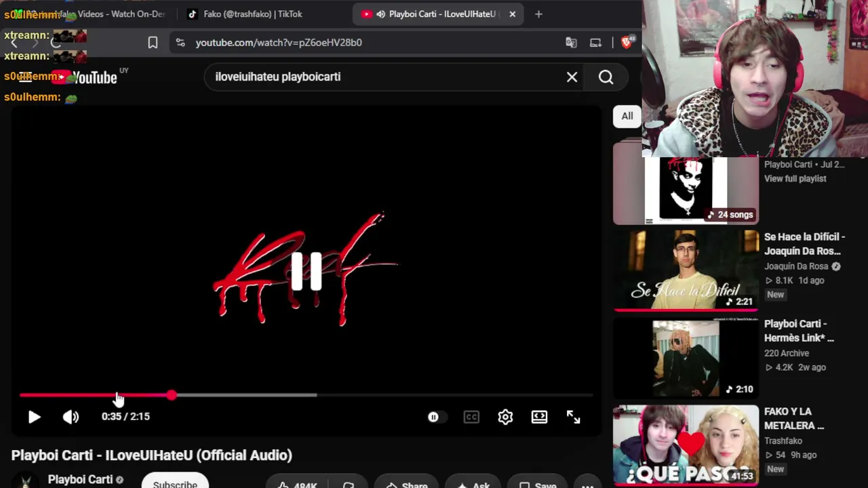Visit the Trashfako channel link
The width and height of the screenshot is (868, 488).
[x=783, y=441]
